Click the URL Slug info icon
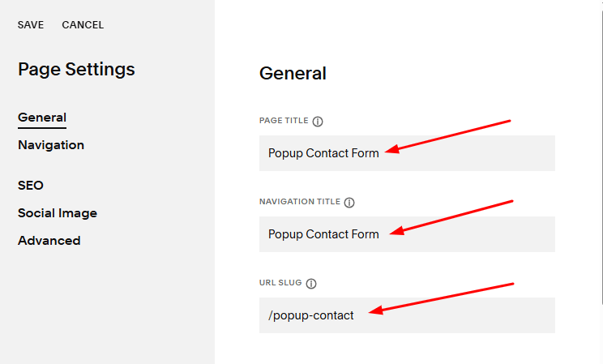Image resolution: width=603 pixels, height=364 pixels. (311, 283)
